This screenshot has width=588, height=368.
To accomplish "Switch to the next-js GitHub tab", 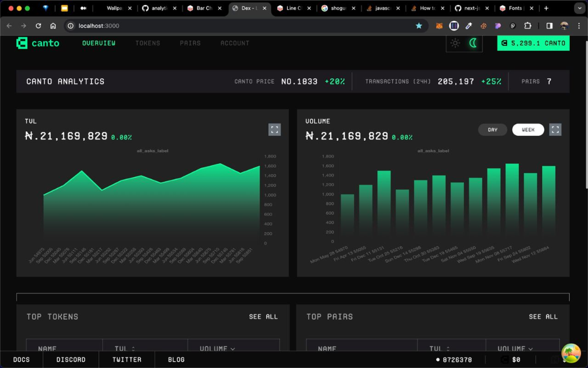I will point(472,8).
